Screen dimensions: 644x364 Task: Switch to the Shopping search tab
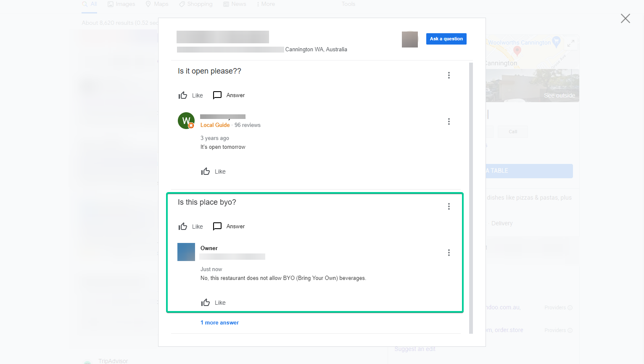[195, 4]
